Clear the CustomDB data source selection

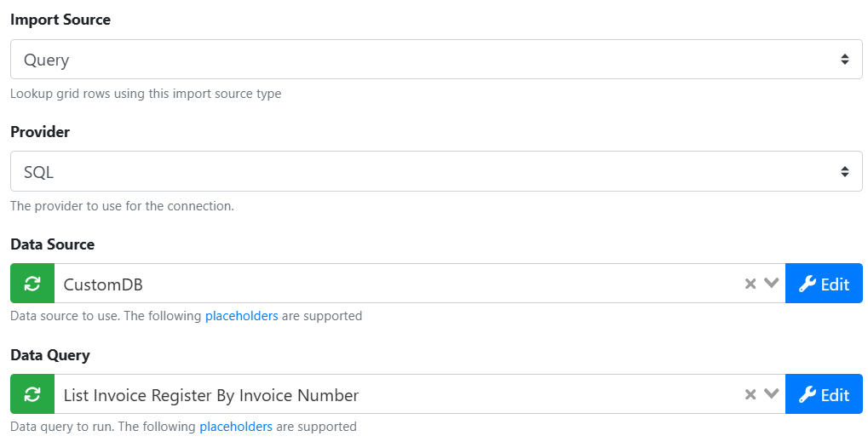750,284
